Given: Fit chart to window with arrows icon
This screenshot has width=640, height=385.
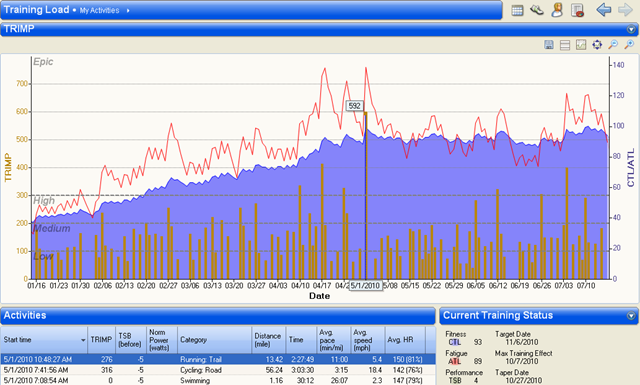Looking at the screenshot, I should (x=597, y=45).
